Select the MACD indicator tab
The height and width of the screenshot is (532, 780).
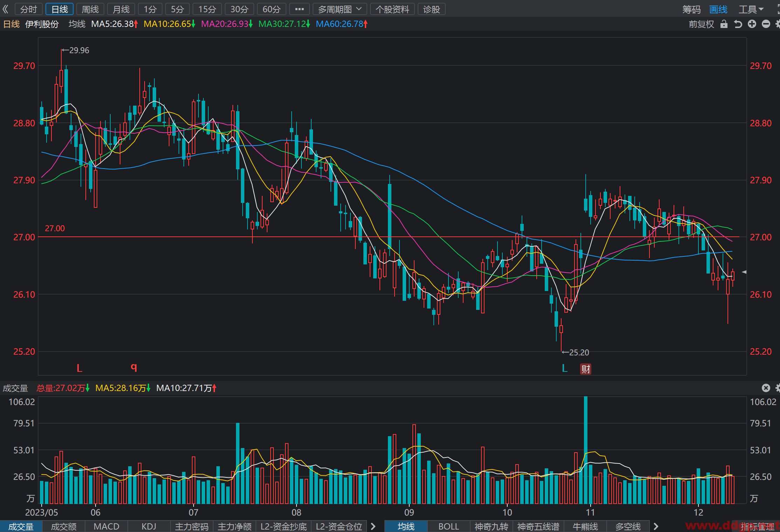pyautogui.click(x=106, y=526)
